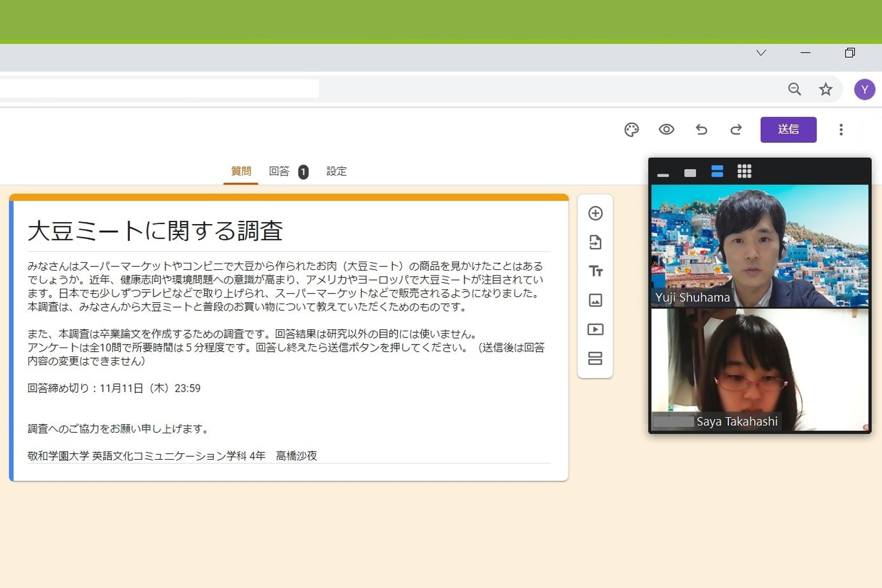Open the three-dot more options menu

point(841,130)
